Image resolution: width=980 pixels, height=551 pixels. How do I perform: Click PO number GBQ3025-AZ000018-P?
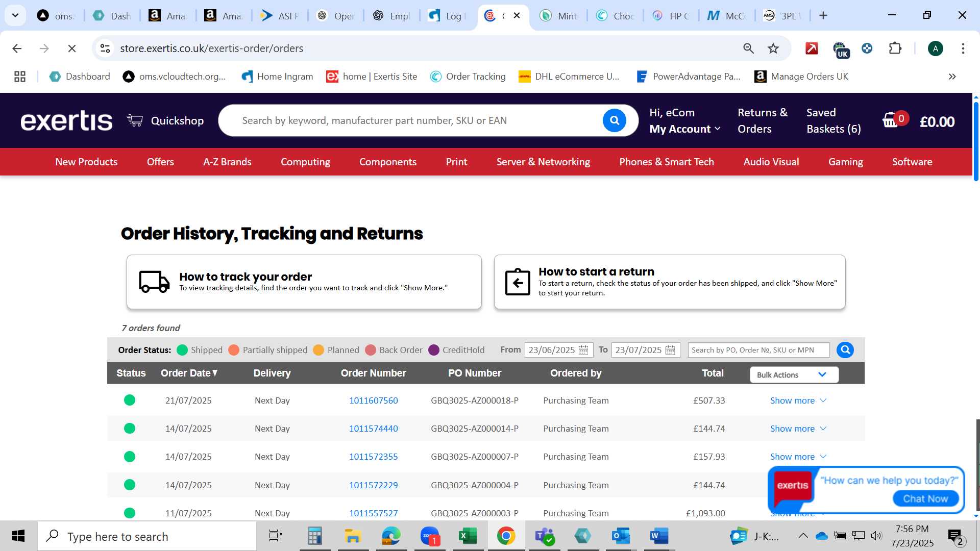(474, 400)
